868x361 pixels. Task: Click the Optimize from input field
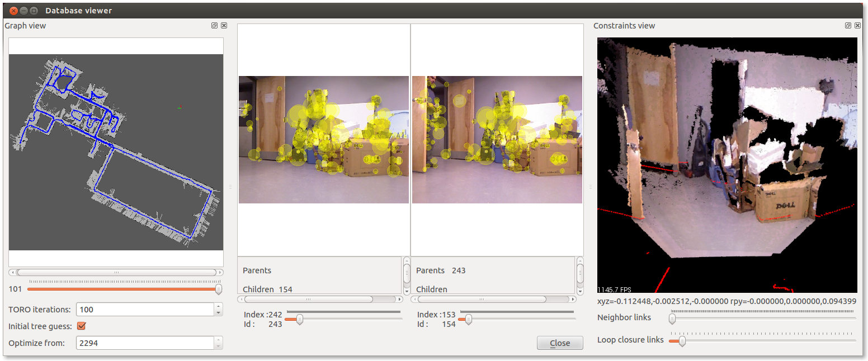click(x=145, y=343)
